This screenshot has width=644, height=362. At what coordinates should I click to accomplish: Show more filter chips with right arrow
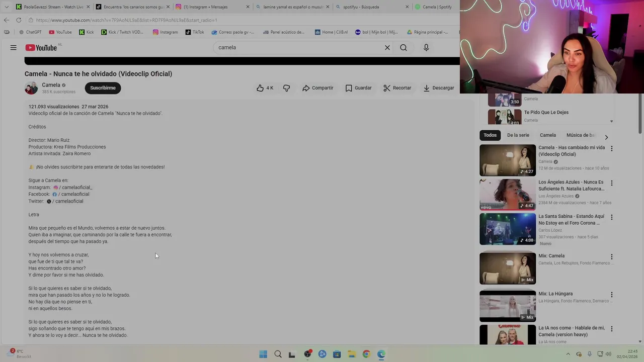(x=606, y=137)
